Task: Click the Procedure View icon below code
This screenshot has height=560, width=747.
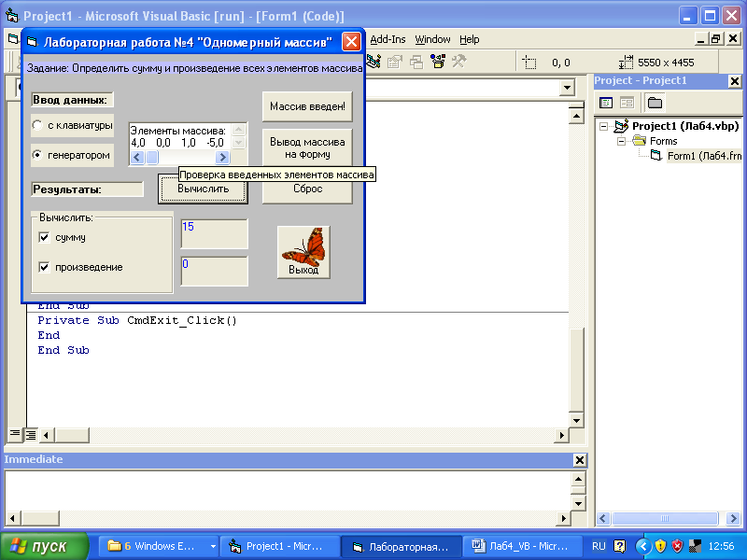Action: coord(15,434)
